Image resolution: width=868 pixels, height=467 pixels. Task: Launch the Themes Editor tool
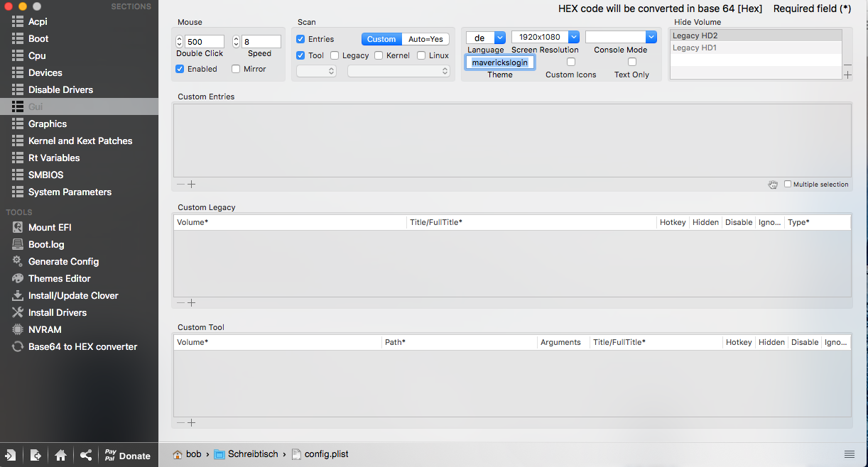pos(59,278)
